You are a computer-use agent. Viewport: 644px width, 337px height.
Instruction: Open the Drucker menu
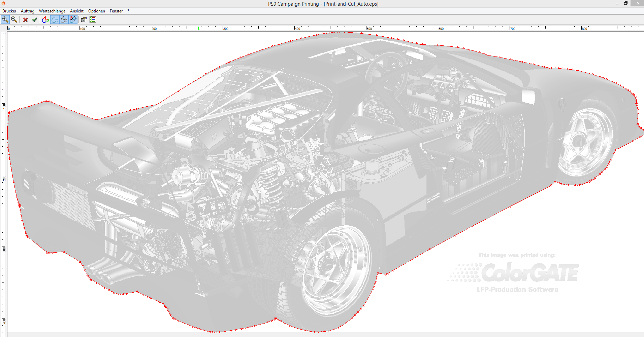tap(9, 11)
